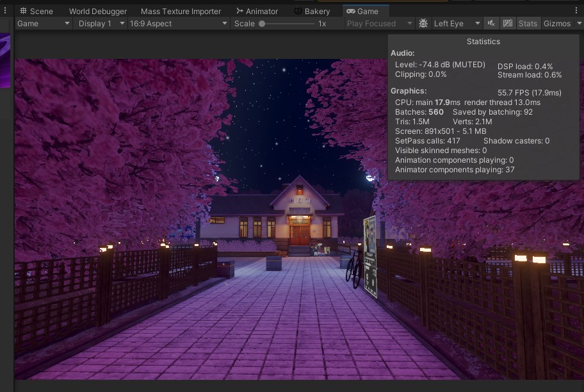Click 'Animator components playing: 37' text
This screenshot has height=392, width=584.
click(455, 170)
